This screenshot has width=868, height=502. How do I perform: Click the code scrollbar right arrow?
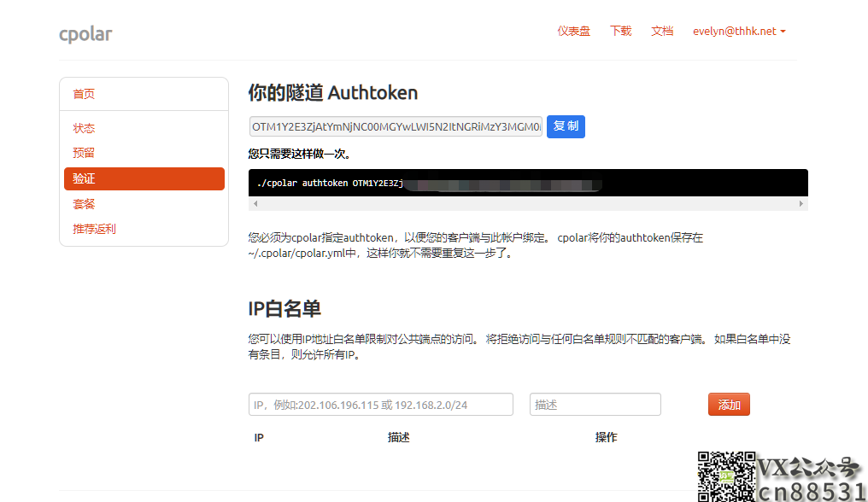coord(801,204)
